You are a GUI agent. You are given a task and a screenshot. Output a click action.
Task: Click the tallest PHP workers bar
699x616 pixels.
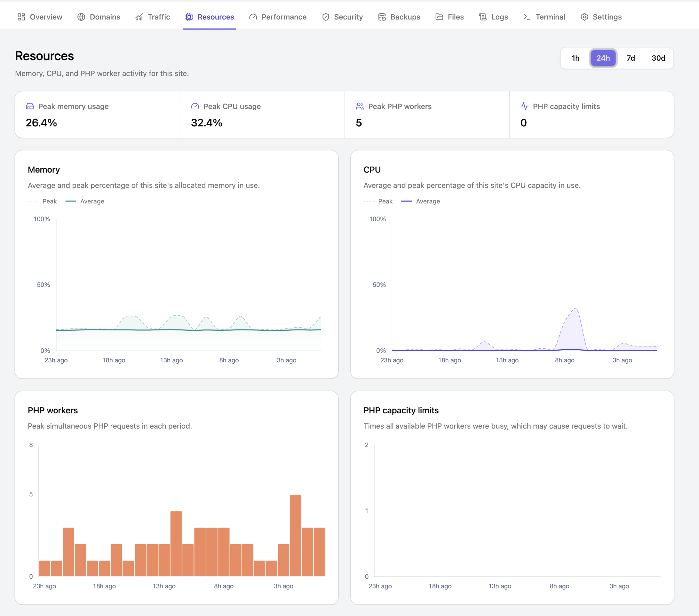[x=295, y=535]
